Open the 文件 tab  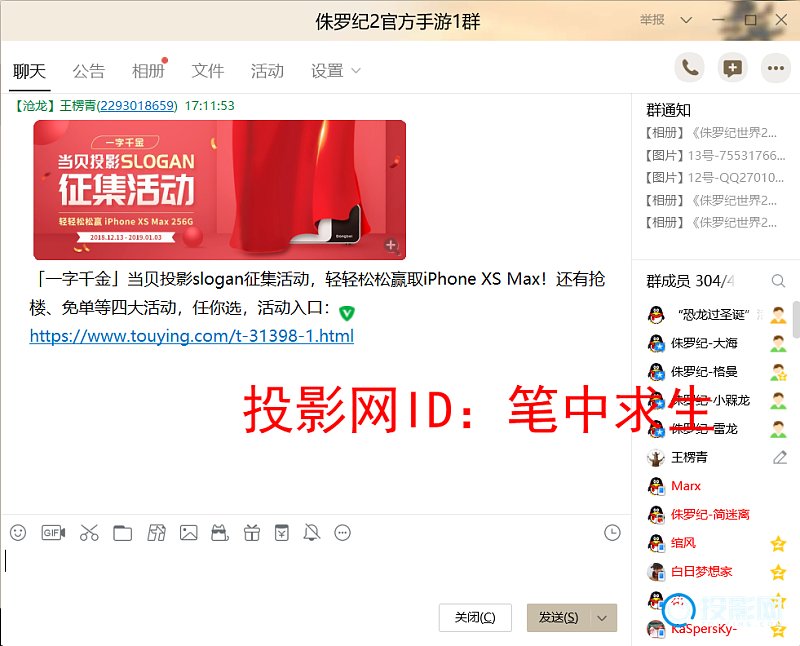coord(208,71)
